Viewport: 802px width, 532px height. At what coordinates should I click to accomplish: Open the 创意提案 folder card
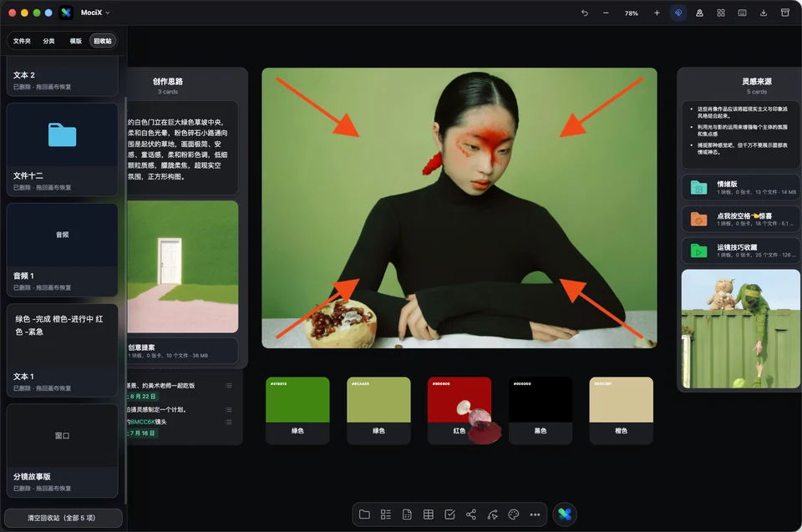point(183,351)
